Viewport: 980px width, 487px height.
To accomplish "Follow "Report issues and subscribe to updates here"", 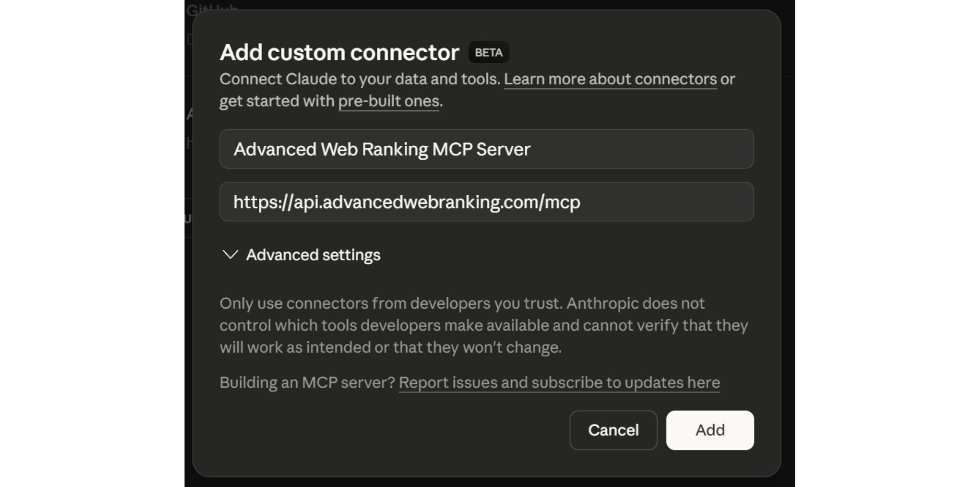I will (559, 382).
